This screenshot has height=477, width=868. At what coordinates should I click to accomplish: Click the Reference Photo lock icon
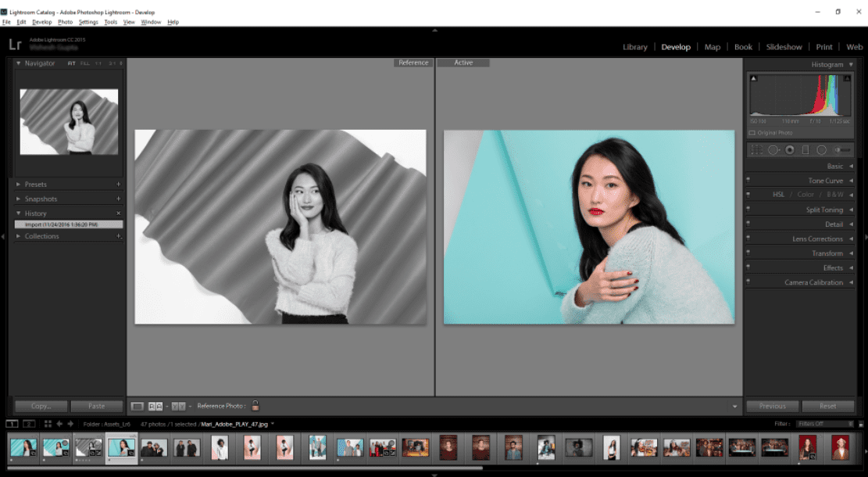click(x=255, y=406)
